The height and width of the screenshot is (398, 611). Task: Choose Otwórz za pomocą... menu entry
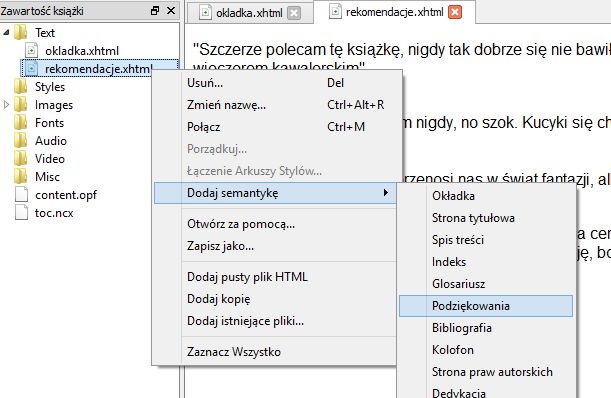pyautogui.click(x=275, y=224)
